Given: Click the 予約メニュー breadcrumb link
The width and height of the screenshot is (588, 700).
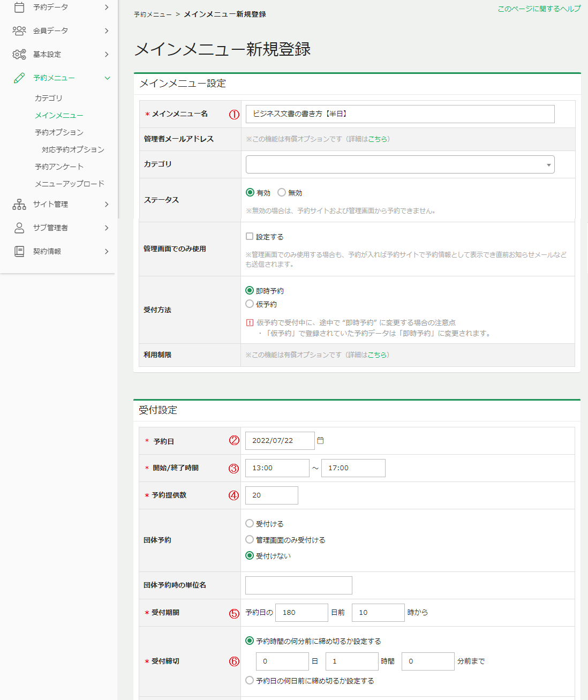Looking at the screenshot, I should [153, 14].
